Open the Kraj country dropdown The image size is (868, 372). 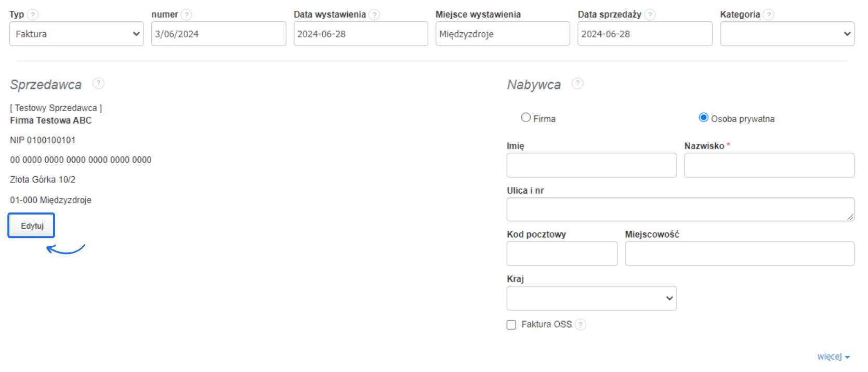pos(591,298)
